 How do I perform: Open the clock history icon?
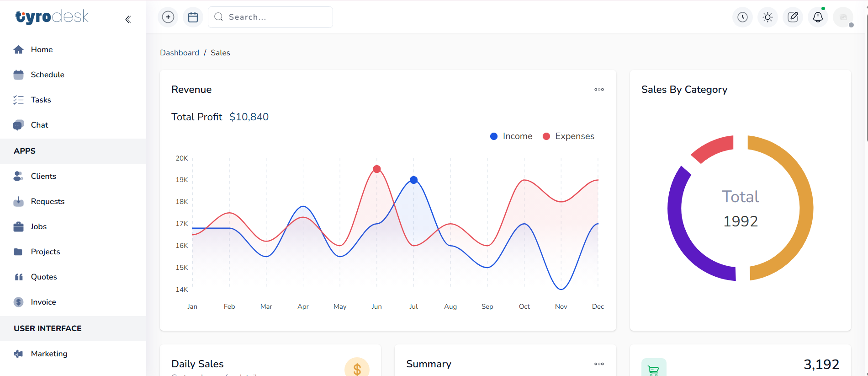click(x=743, y=17)
